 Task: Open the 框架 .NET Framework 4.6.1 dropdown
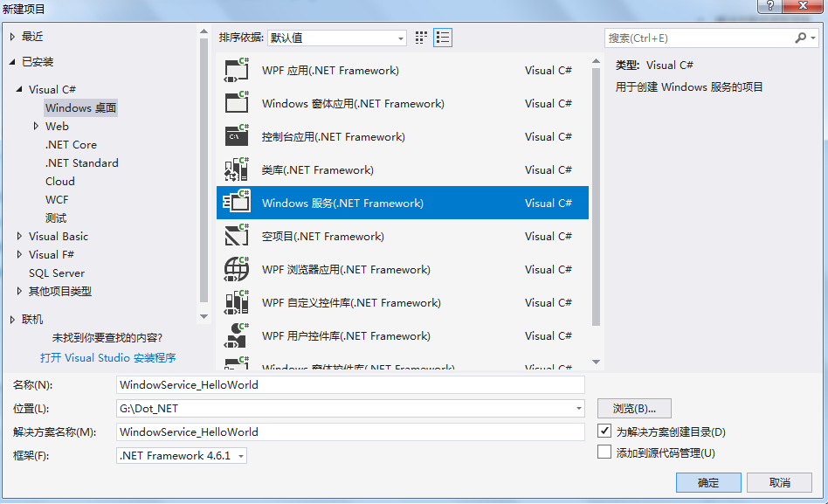tap(239, 454)
